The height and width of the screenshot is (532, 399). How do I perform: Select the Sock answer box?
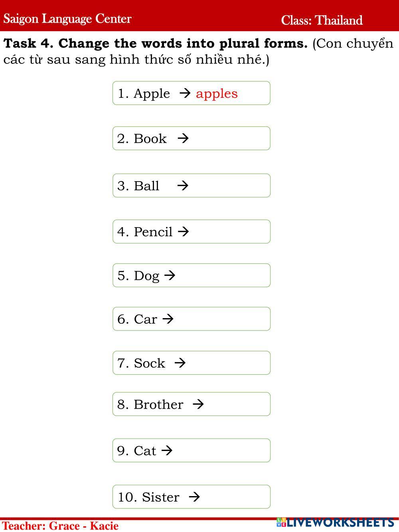226,363
